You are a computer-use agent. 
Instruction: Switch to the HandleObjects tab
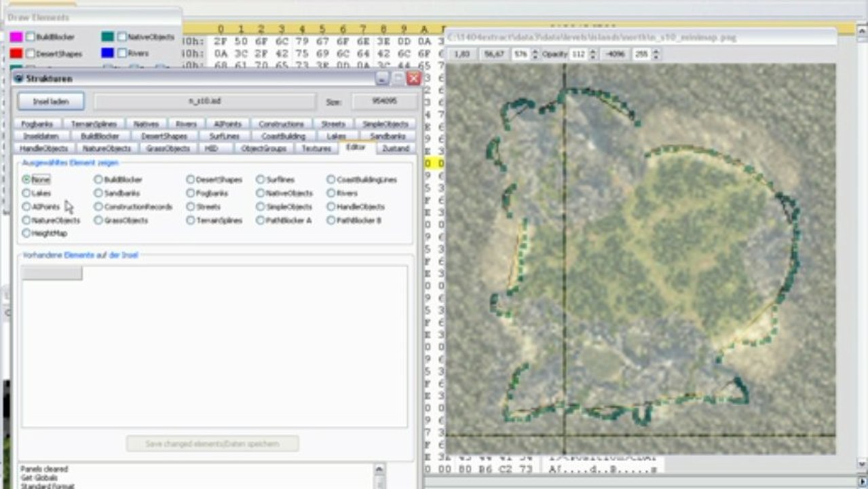pyautogui.click(x=43, y=148)
